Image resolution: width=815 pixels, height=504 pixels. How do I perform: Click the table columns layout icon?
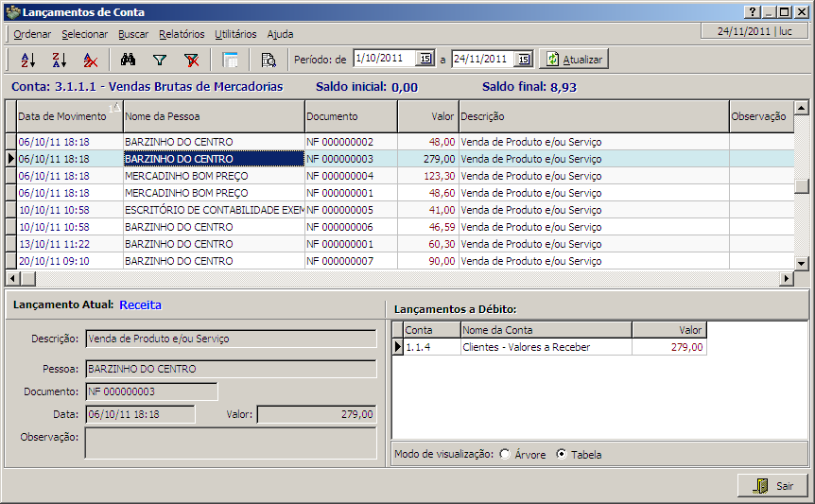230,60
